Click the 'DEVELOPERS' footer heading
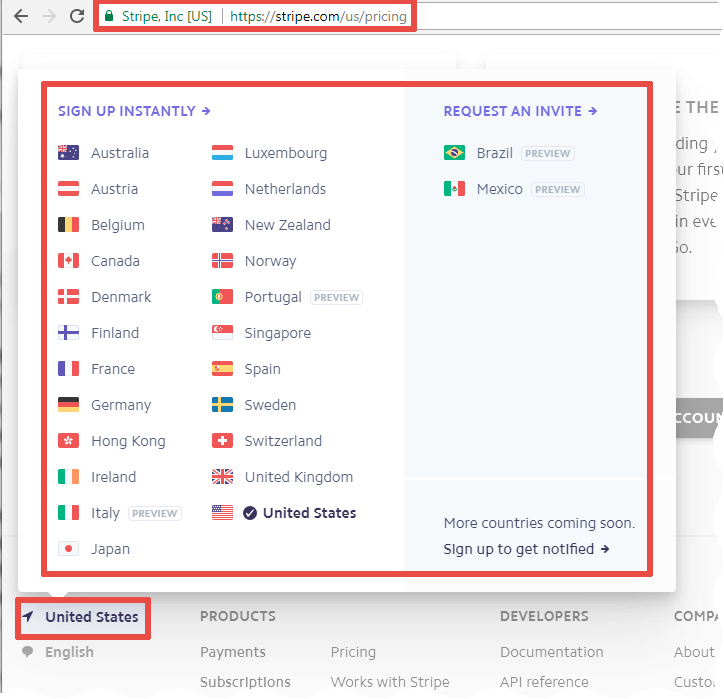The width and height of the screenshot is (724, 699). coord(544,616)
